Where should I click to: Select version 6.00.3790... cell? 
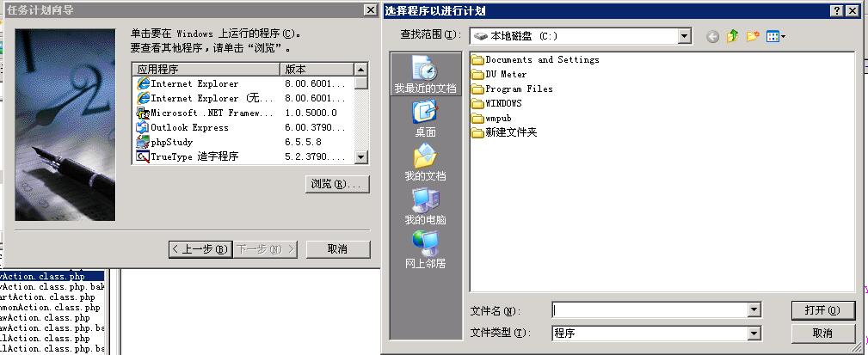tap(315, 128)
